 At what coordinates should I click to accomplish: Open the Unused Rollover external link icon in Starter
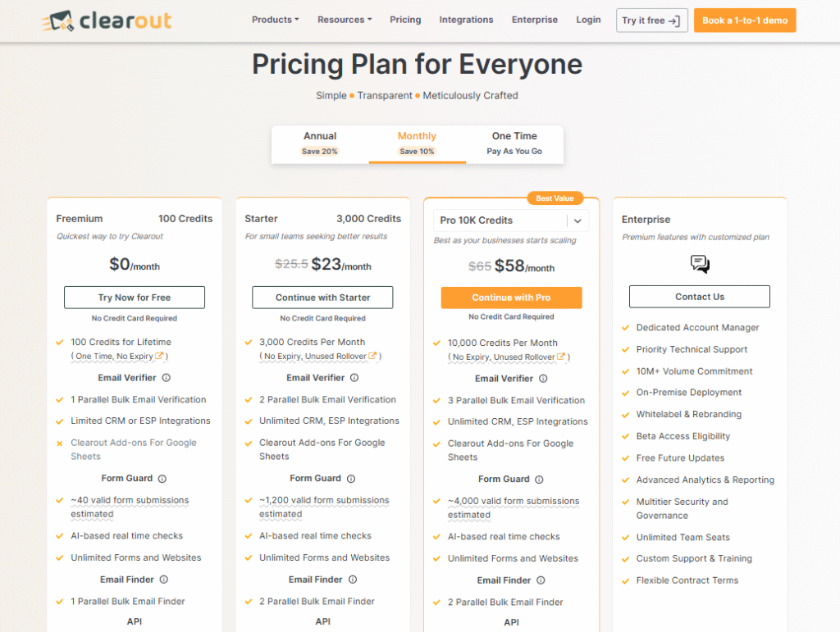[x=373, y=356]
